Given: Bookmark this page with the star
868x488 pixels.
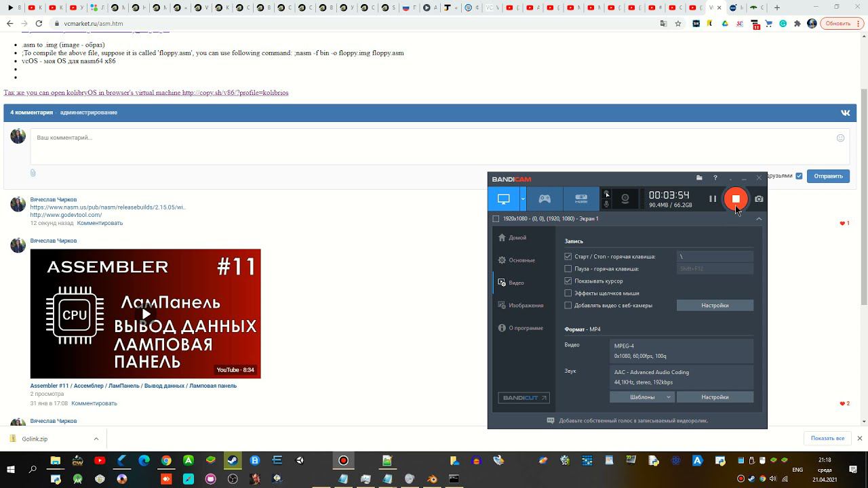Looking at the screenshot, I should [677, 24].
